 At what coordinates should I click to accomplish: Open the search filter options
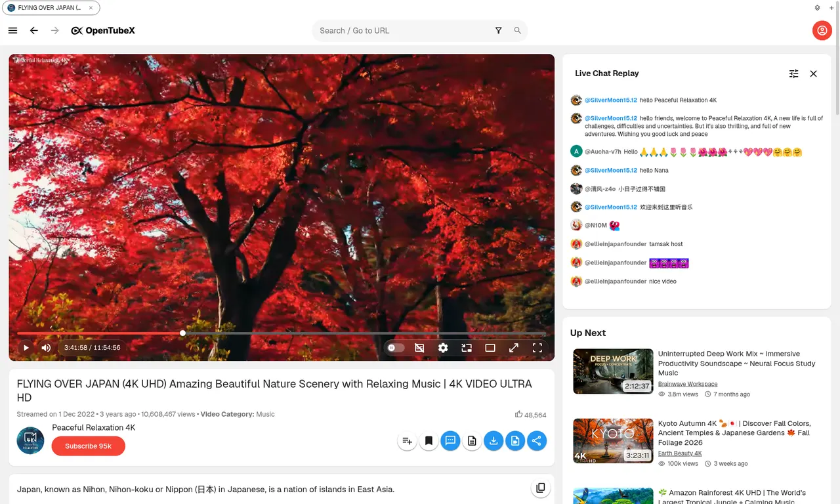point(499,31)
